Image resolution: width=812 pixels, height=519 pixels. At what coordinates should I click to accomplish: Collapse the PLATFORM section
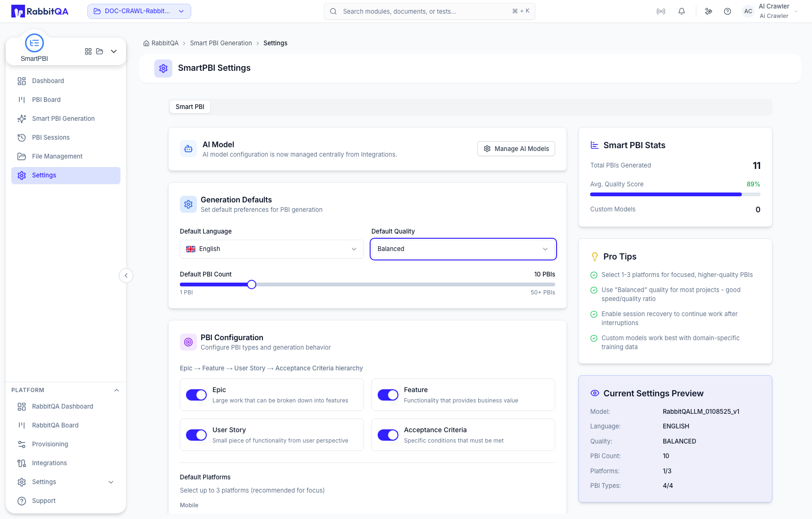click(x=117, y=390)
